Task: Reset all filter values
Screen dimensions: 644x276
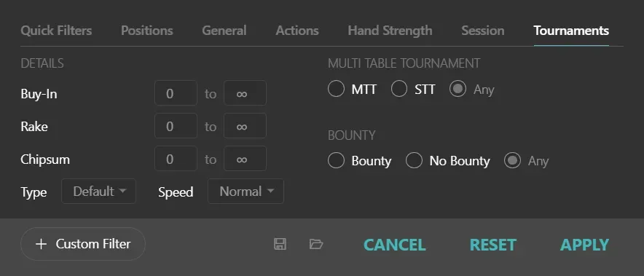Action: pyautogui.click(x=493, y=245)
